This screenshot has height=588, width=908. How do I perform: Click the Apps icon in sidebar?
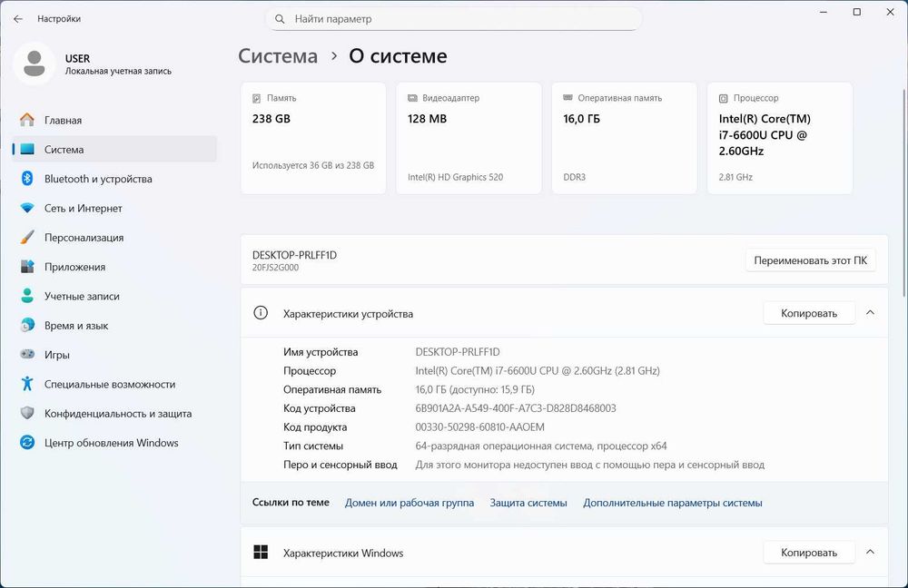pos(27,267)
